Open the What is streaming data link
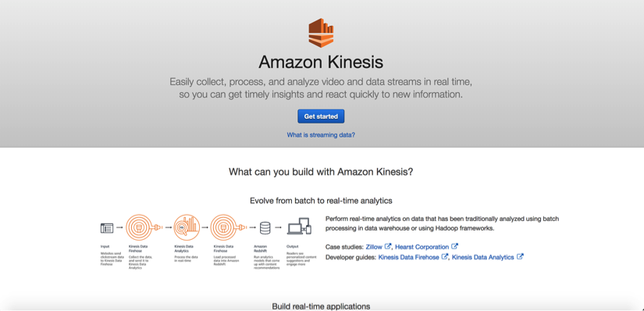Image resolution: width=644 pixels, height=311 pixels. pyautogui.click(x=321, y=134)
